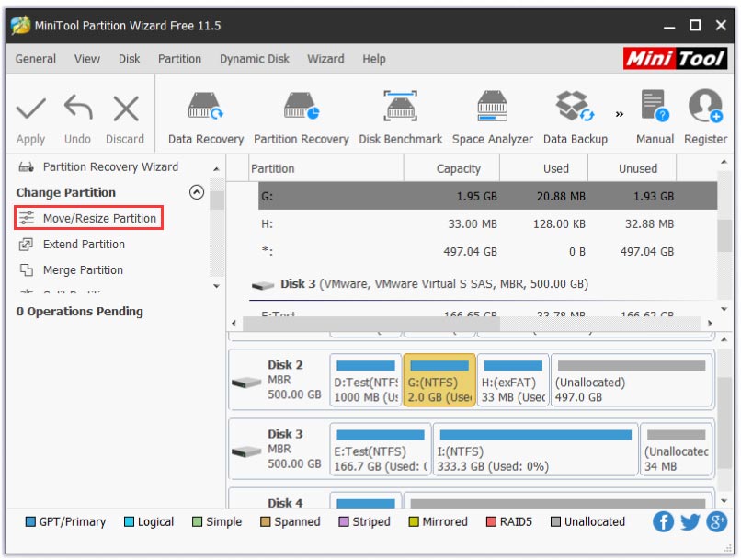Viewport: 741px width, 560px height.
Task: Click RAID5 legend color swatch
Action: [x=491, y=521]
